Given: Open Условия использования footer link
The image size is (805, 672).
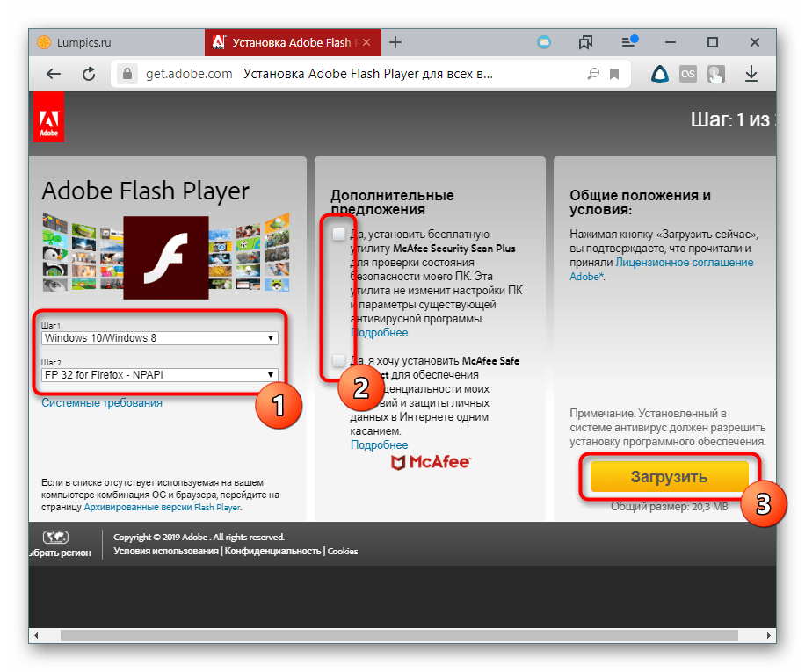Looking at the screenshot, I should pyautogui.click(x=166, y=552).
